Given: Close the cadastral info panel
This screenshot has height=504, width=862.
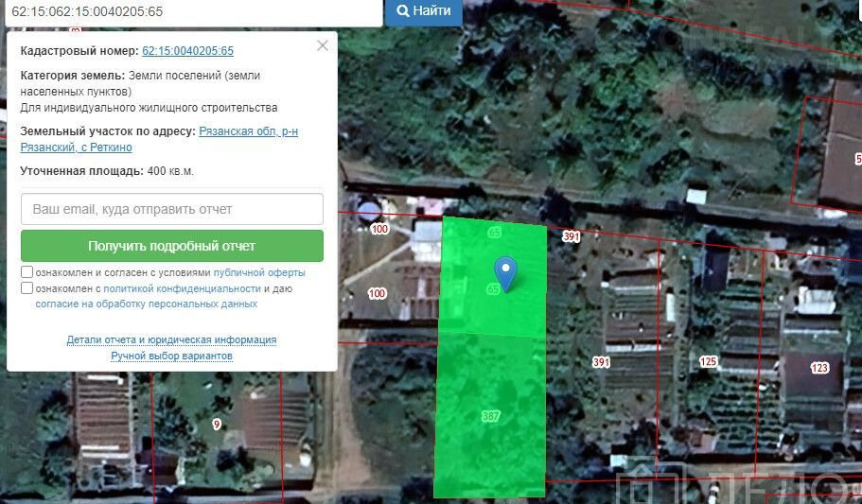Looking at the screenshot, I should click(x=323, y=45).
